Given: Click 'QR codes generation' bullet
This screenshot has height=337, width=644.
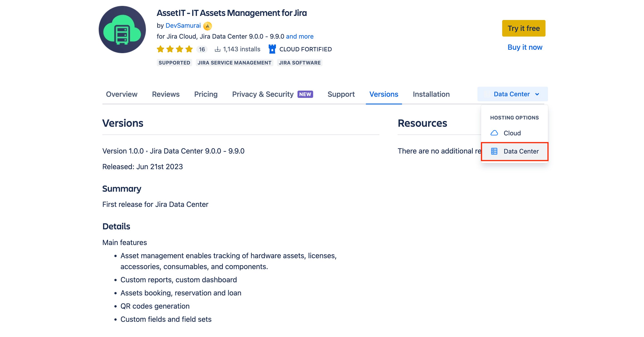Looking at the screenshot, I should click(155, 306).
